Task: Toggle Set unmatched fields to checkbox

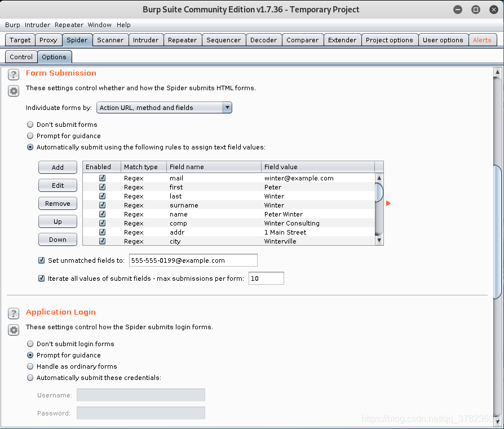Action: coord(42,260)
